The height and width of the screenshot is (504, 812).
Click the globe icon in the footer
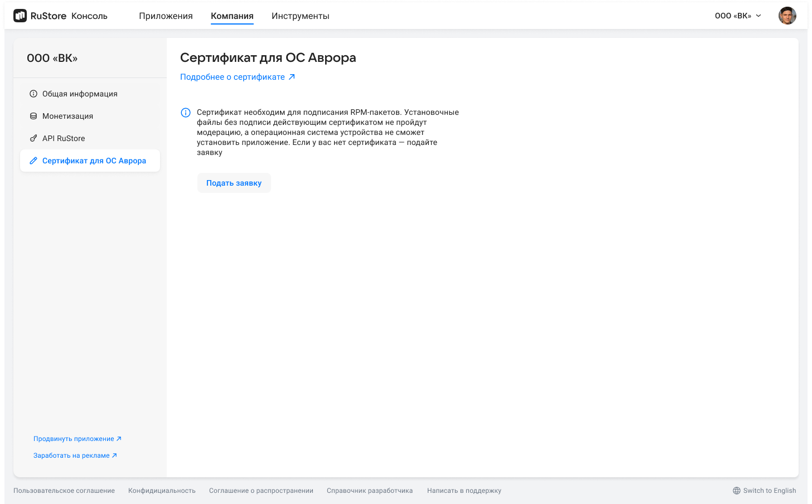[737, 491]
